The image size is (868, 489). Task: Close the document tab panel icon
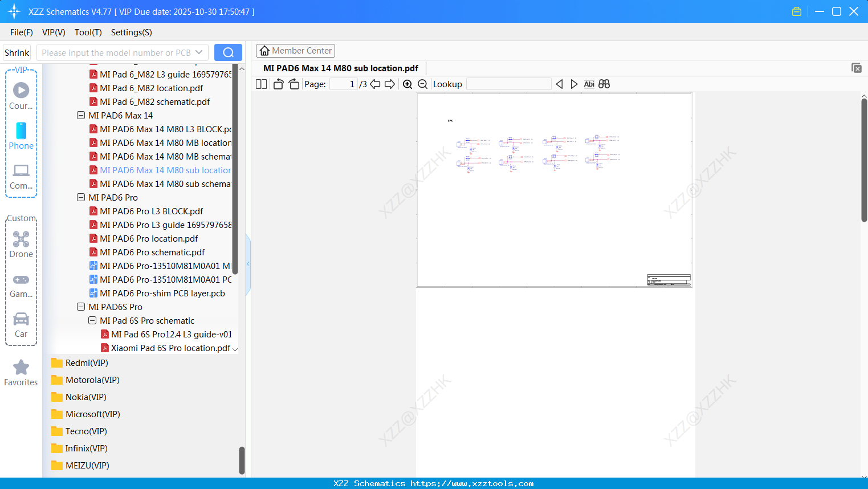(857, 68)
